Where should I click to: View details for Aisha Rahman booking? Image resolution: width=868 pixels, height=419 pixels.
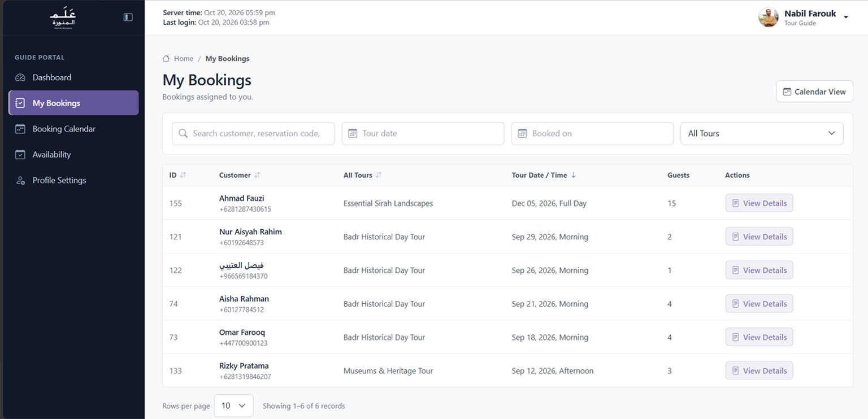(x=759, y=304)
